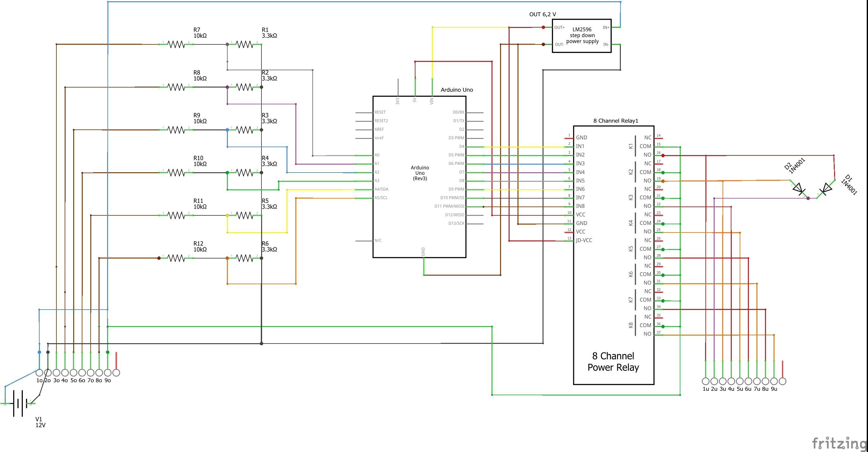Click the R10 10kΩ resistor symbol
The height and width of the screenshot is (452, 868).
point(176,173)
